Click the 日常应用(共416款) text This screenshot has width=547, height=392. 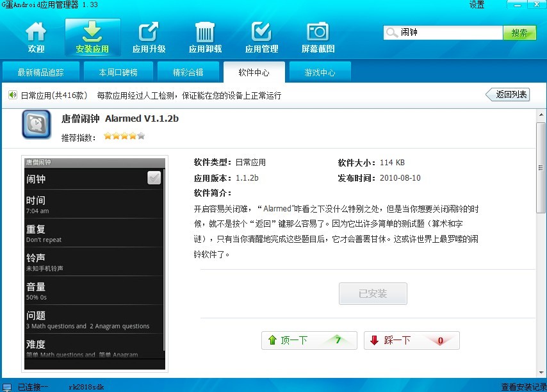[x=54, y=95]
